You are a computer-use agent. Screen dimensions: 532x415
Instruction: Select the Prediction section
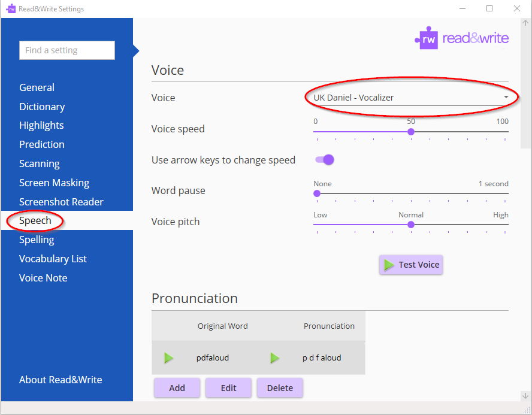[x=42, y=144]
